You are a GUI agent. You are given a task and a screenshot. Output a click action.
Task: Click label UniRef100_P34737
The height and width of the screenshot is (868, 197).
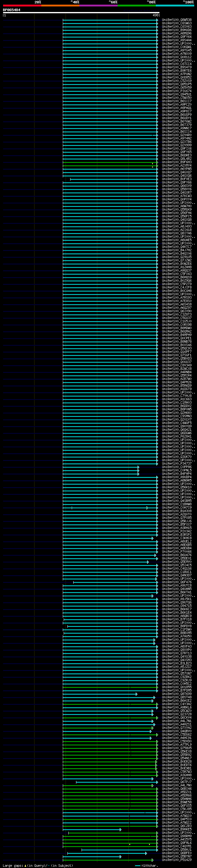(x=176, y=464)
